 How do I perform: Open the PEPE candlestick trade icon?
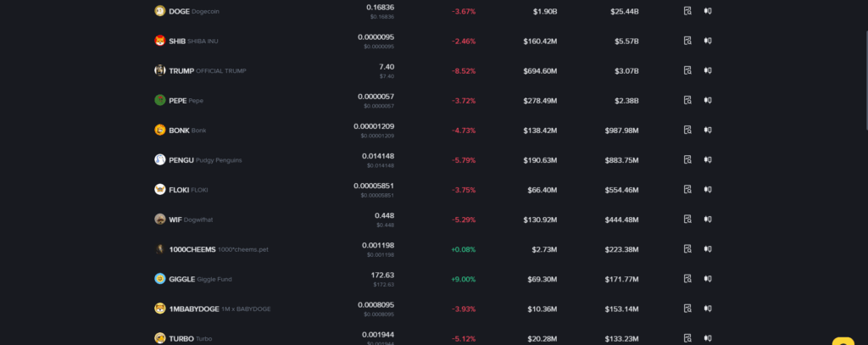tap(707, 100)
